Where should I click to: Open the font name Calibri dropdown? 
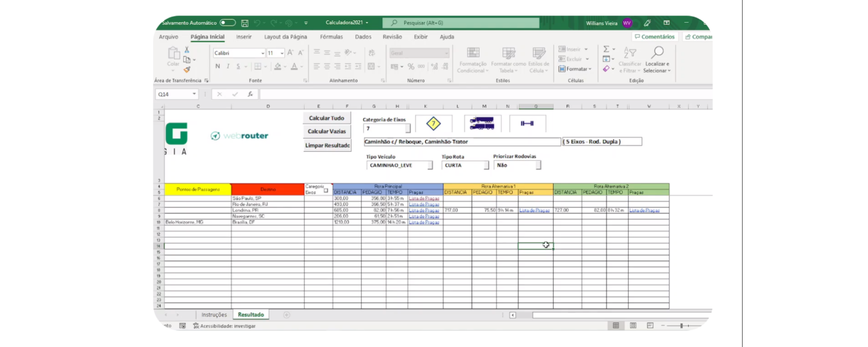pos(263,53)
